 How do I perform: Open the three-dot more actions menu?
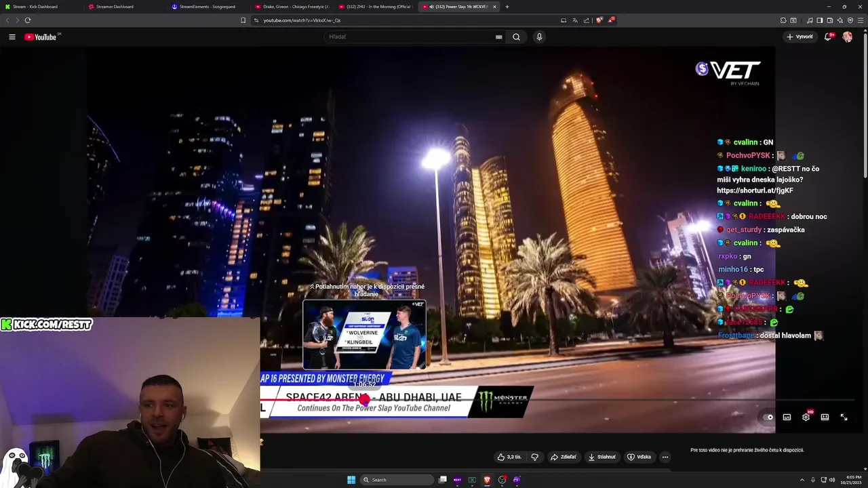[665, 457]
